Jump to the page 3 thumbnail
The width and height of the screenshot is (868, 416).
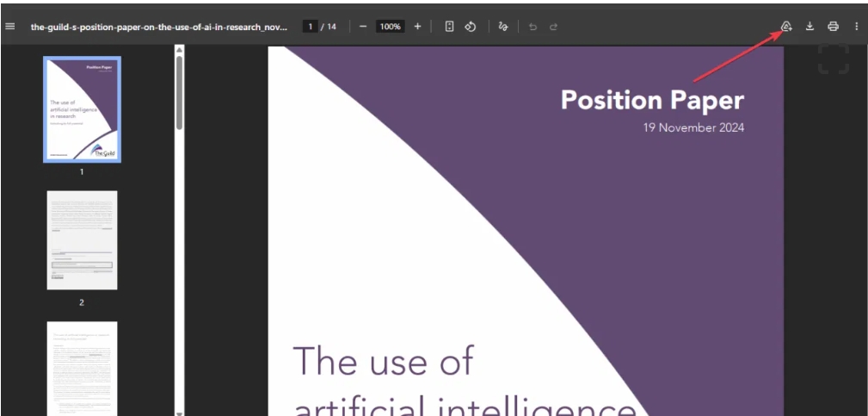tap(82, 366)
